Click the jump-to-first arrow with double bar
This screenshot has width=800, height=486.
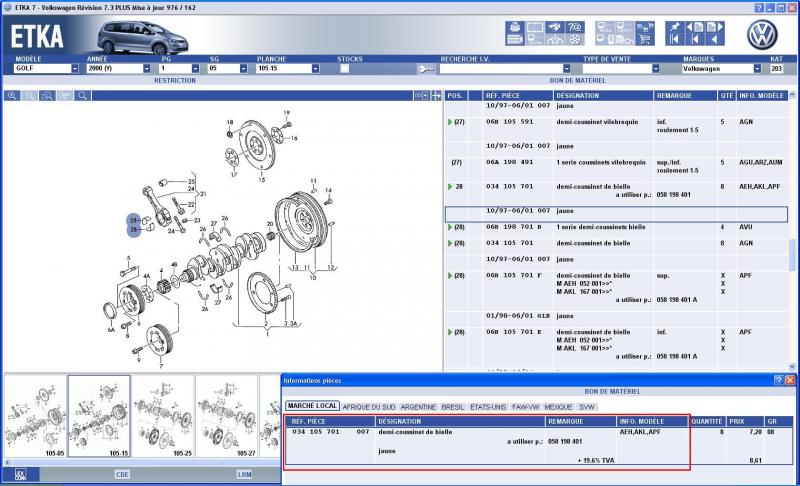point(674,40)
